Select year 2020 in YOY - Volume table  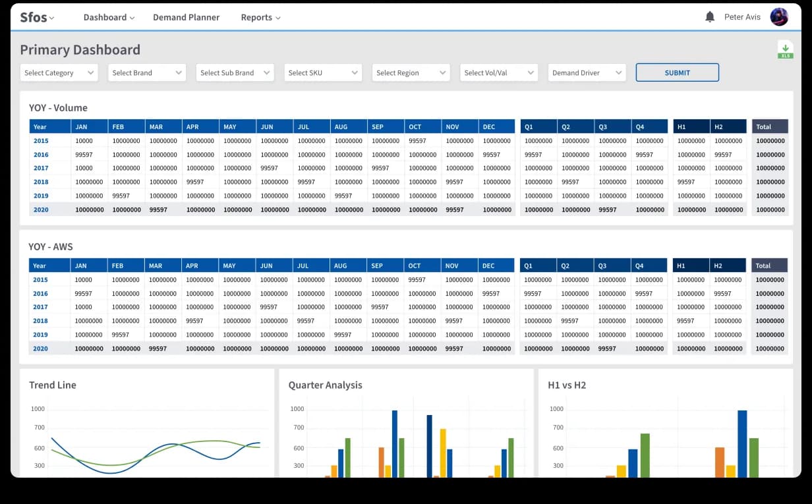[x=41, y=210]
